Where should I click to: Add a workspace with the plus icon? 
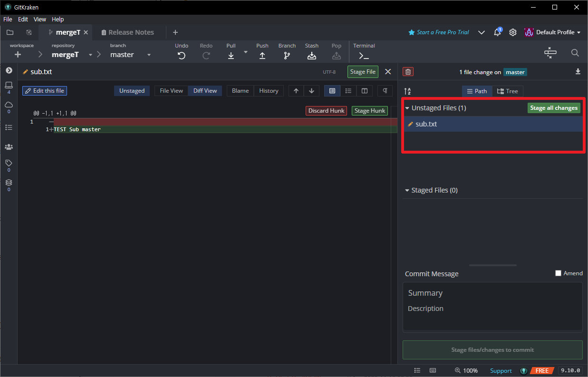point(18,55)
